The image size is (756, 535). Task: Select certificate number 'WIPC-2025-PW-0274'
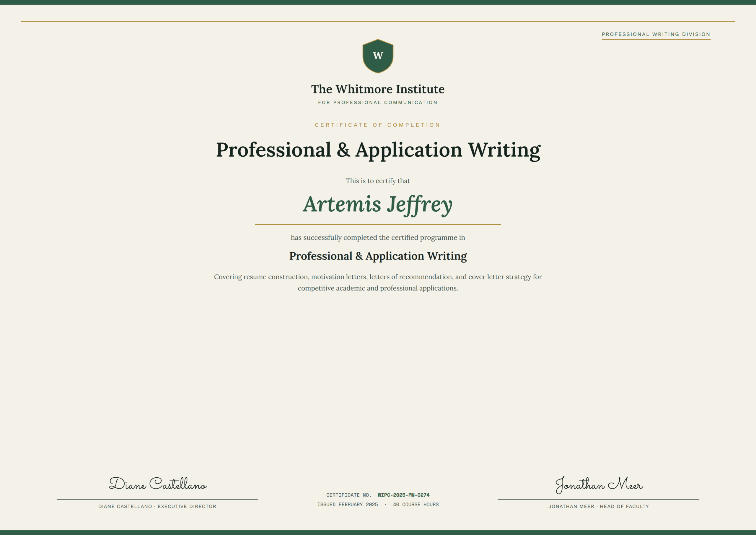tap(404, 495)
